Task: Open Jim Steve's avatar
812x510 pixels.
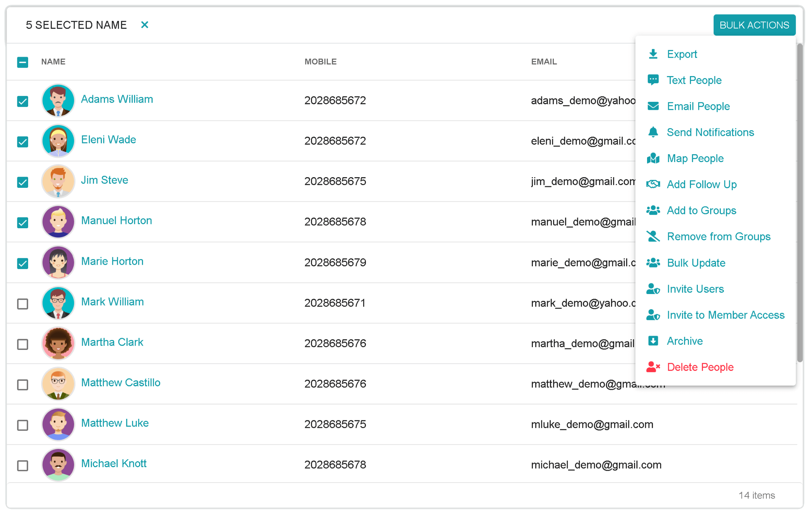Action: pos(58,181)
